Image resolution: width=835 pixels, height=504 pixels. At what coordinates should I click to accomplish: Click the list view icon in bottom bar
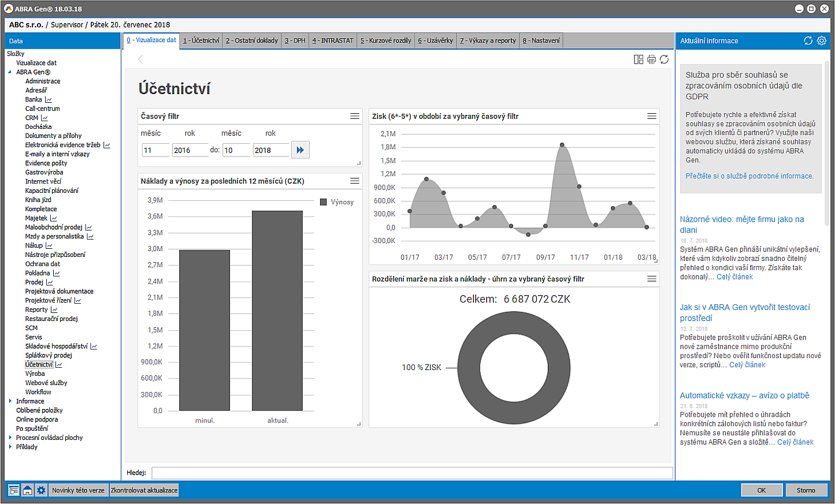(x=14, y=490)
